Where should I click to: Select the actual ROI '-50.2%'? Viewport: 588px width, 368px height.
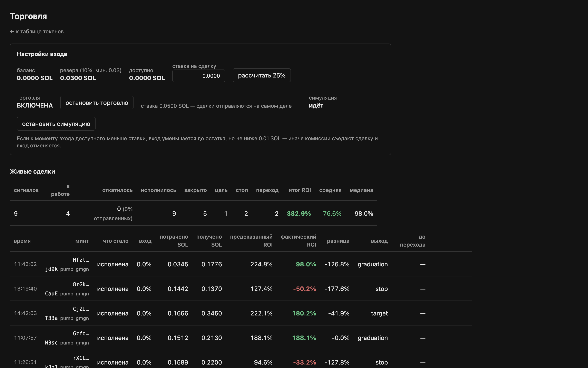(305, 289)
